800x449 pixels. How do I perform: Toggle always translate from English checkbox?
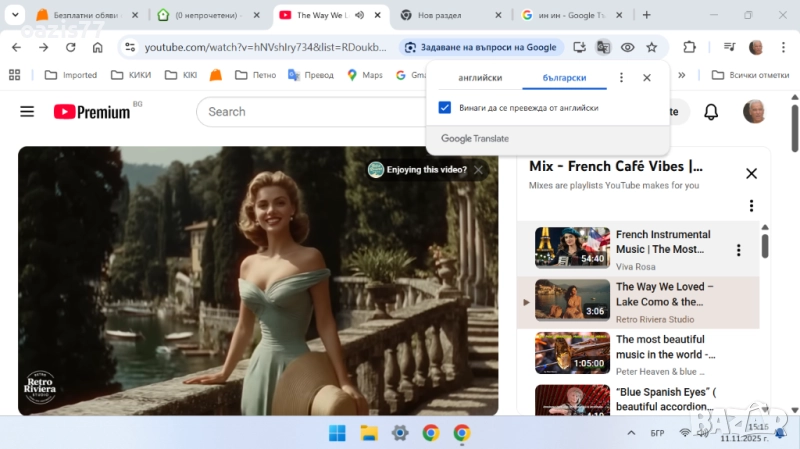click(x=445, y=108)
